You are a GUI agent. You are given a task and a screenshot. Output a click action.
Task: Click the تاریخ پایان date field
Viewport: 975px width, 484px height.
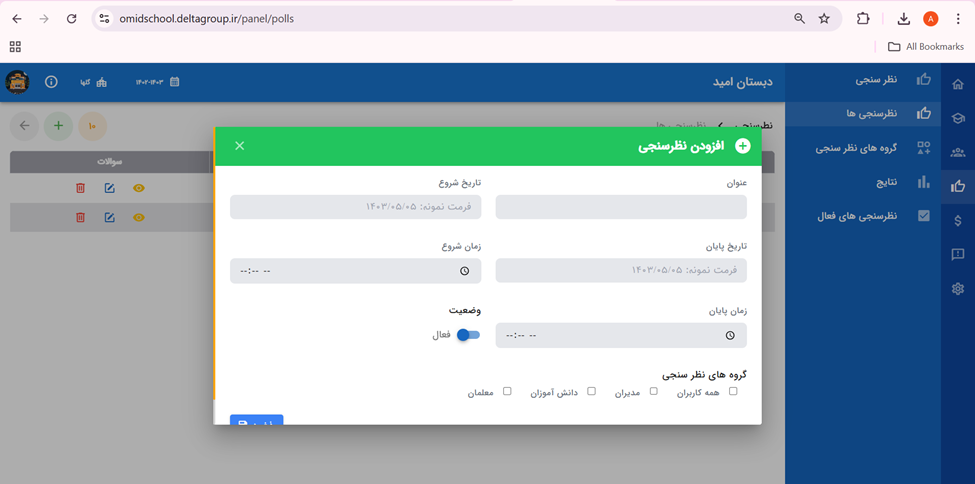(x=621, y=271)
